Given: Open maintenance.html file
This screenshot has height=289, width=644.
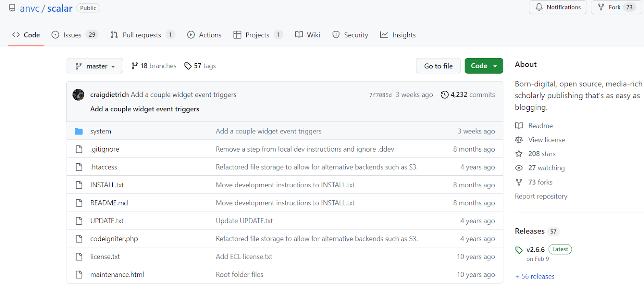Looking at the screenshot, I should pyautogui.click(x=117, y=275).
